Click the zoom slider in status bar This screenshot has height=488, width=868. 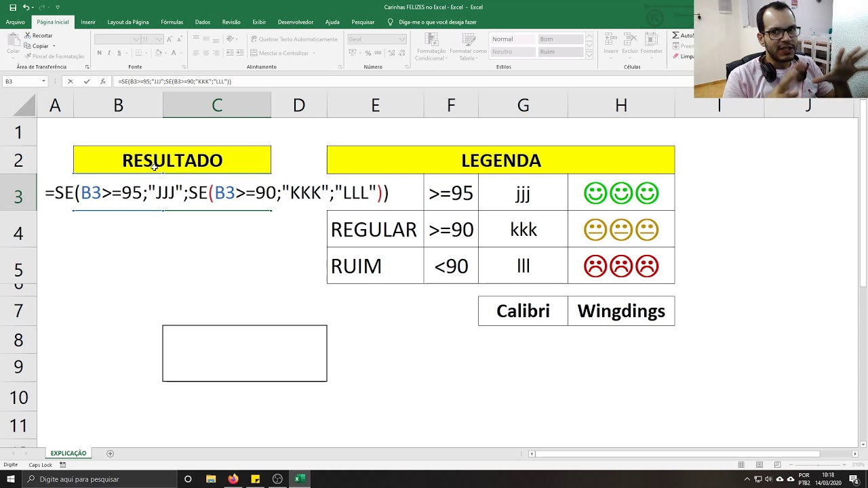[816, 464]
